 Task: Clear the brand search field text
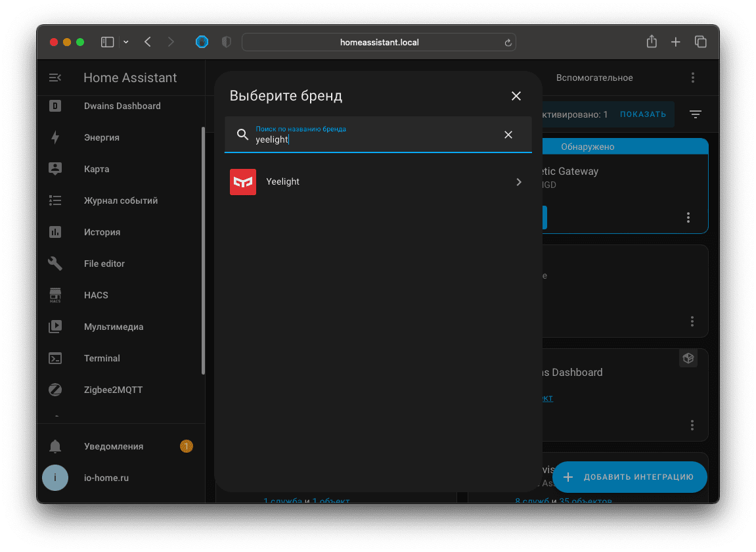(508, 135)
